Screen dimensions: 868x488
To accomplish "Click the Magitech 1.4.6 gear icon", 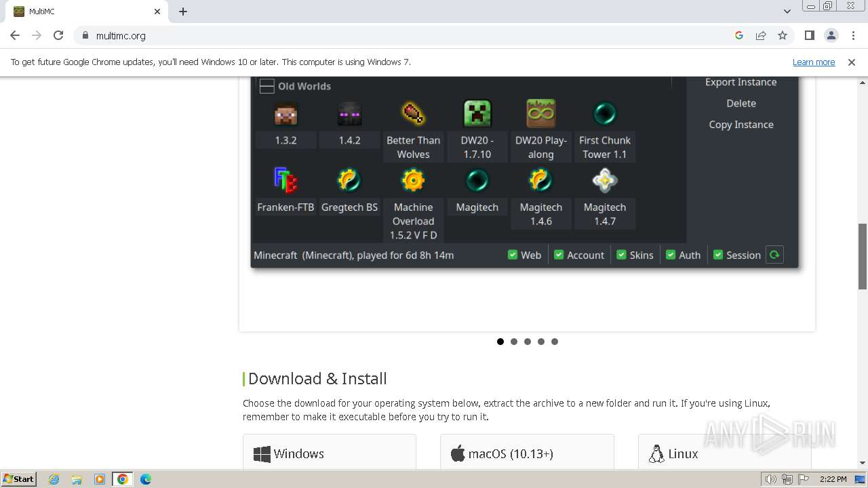I will [540, 180].
